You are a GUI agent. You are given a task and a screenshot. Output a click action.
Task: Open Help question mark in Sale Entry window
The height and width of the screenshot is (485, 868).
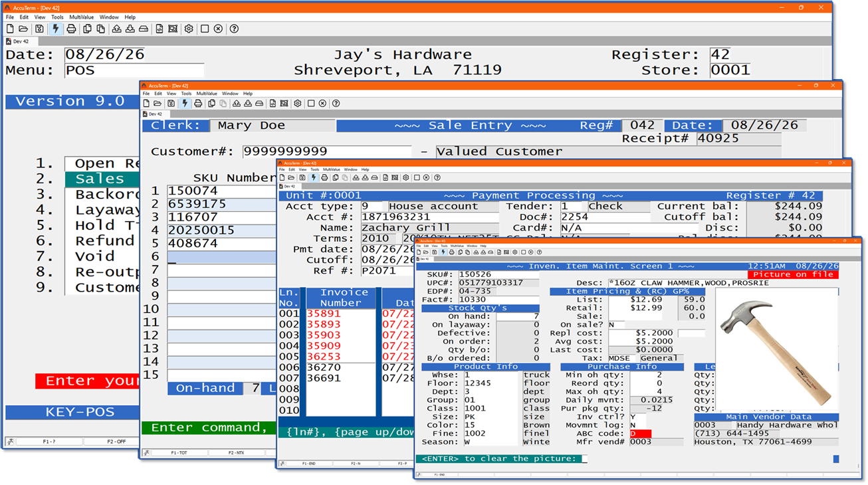(x=336, y=104)
